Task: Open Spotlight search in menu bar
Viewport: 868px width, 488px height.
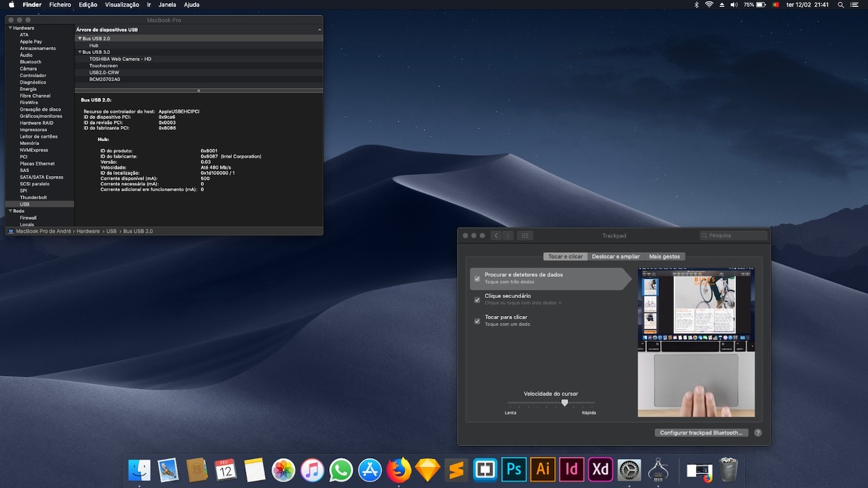Action: tap(841, 4)
